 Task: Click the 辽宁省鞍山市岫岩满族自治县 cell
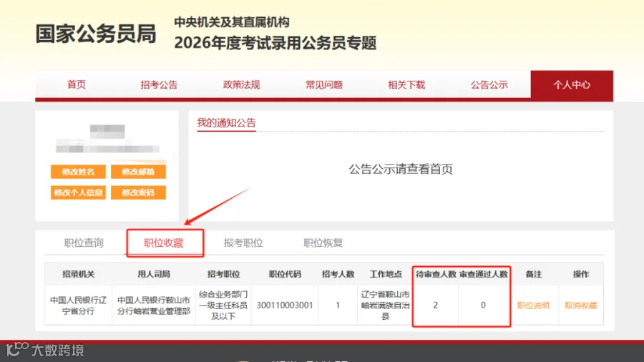click(x=385, y=305)
